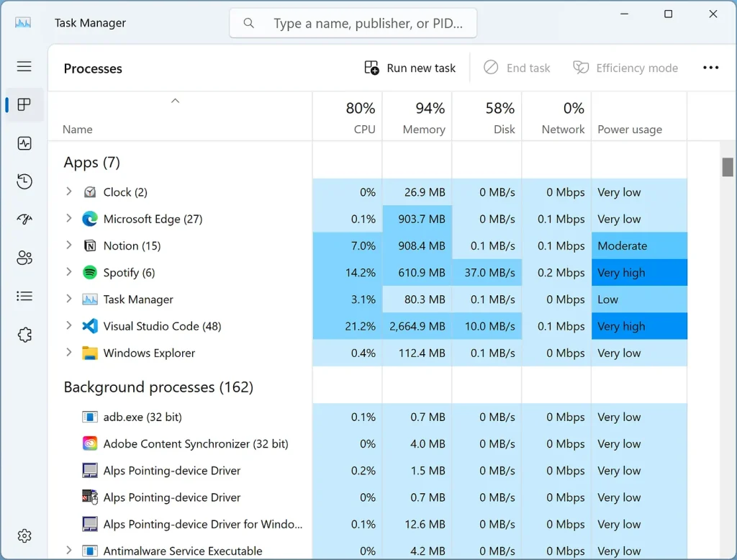This screenshot has height=560, width=737.
Task: Select Clock's 26.9 MB memory cell
Action: pos(417,192)
